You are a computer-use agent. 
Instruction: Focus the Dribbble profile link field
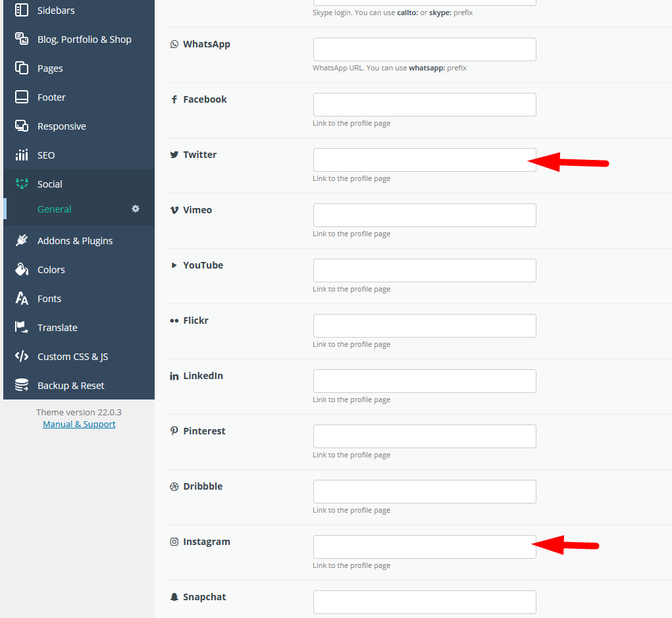click(x=425, y=492)
